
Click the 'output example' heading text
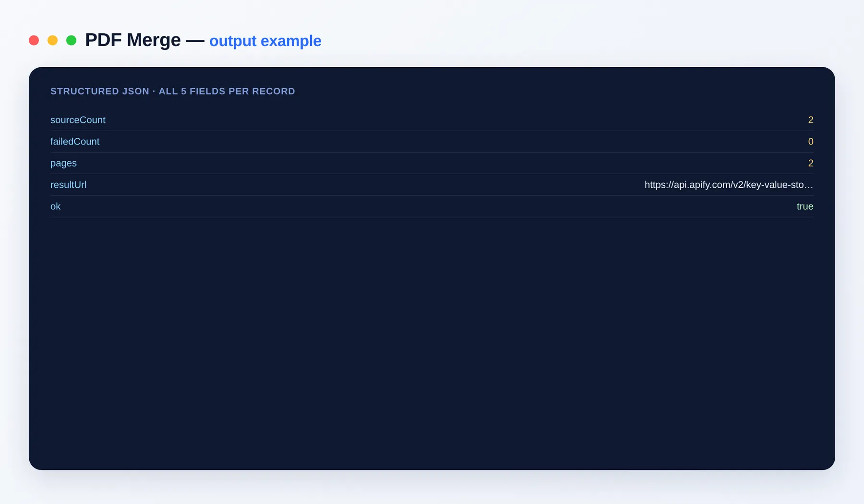265,41
